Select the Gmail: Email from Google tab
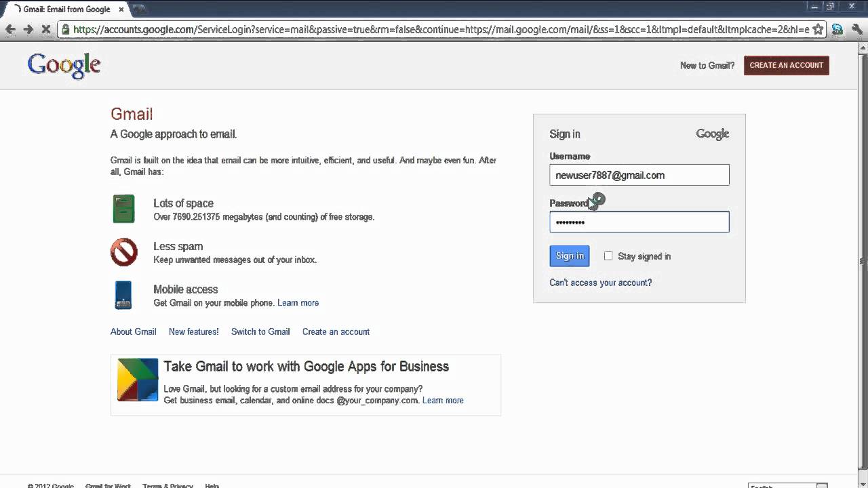The image size is (868, 488). click(x=66, y=9)
